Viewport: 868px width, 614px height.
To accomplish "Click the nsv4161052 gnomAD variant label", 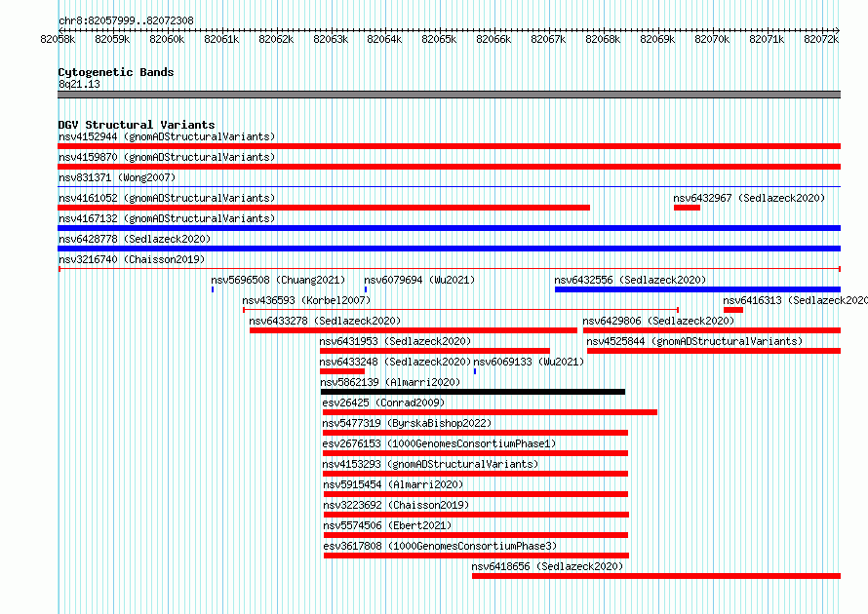I will point(167,198).
